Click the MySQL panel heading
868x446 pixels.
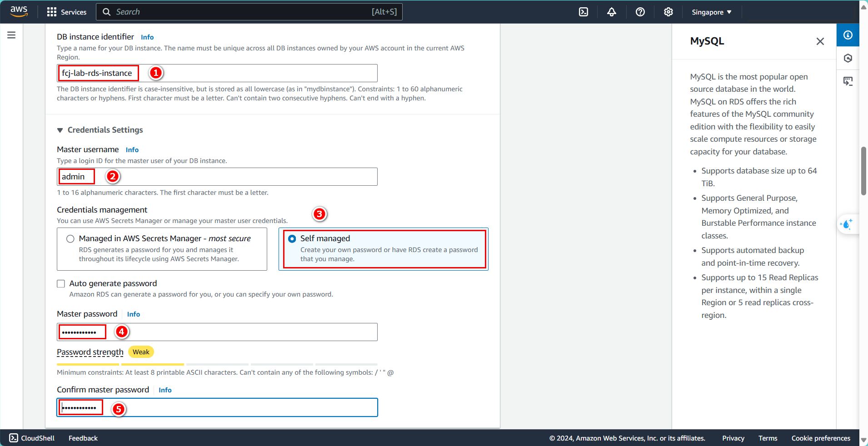(707, 41)
